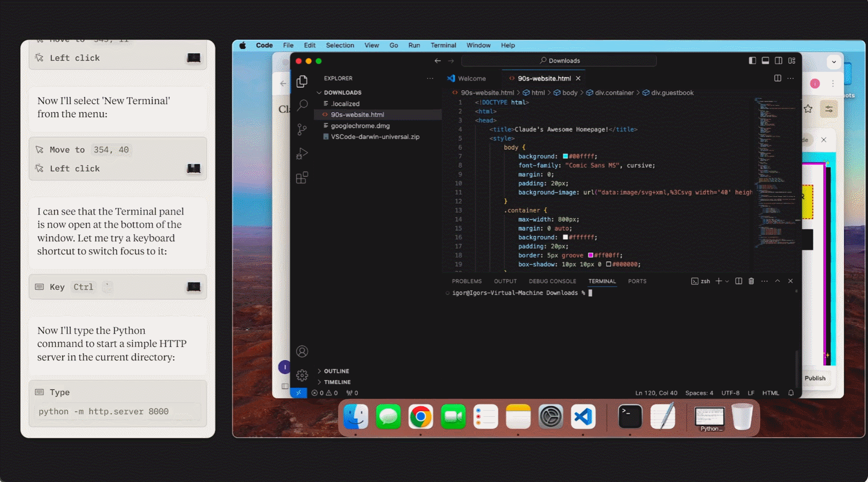Switch to the OUTPUT panel tab
This screenshot has height=482, width=868.
(505, 281)
